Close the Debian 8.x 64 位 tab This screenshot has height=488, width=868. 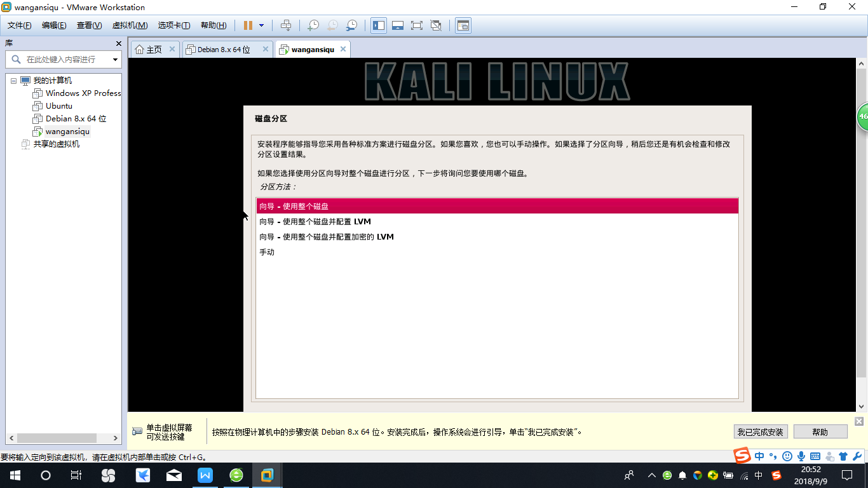(266, 49)
